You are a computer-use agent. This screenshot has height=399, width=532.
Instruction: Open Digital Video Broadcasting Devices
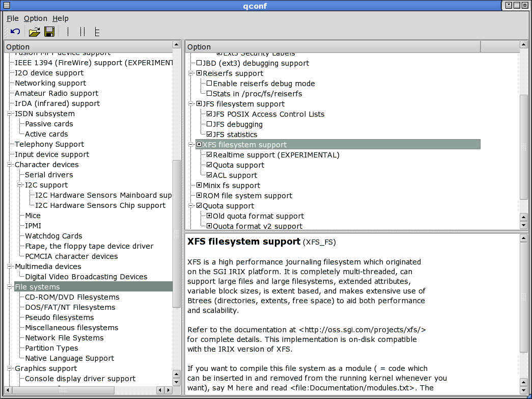click(x=87, y=277)
